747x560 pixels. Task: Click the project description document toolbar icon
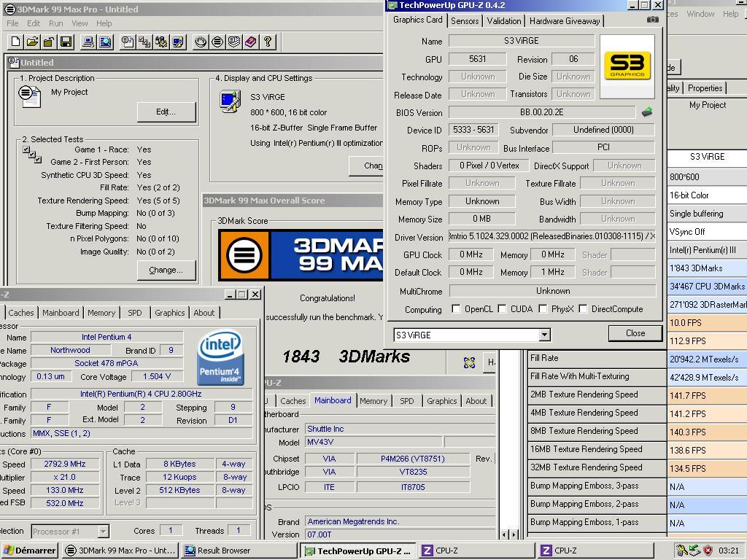[x=127, y=42]
